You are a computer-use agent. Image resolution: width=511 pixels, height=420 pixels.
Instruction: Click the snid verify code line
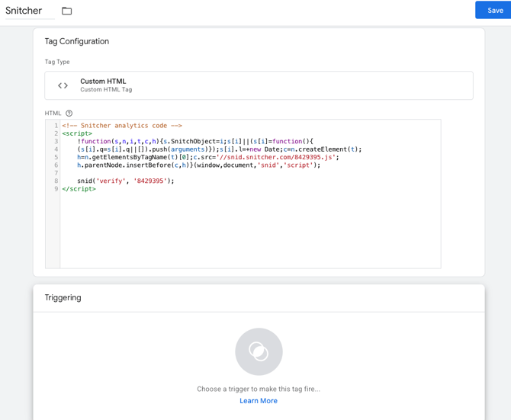125,181
